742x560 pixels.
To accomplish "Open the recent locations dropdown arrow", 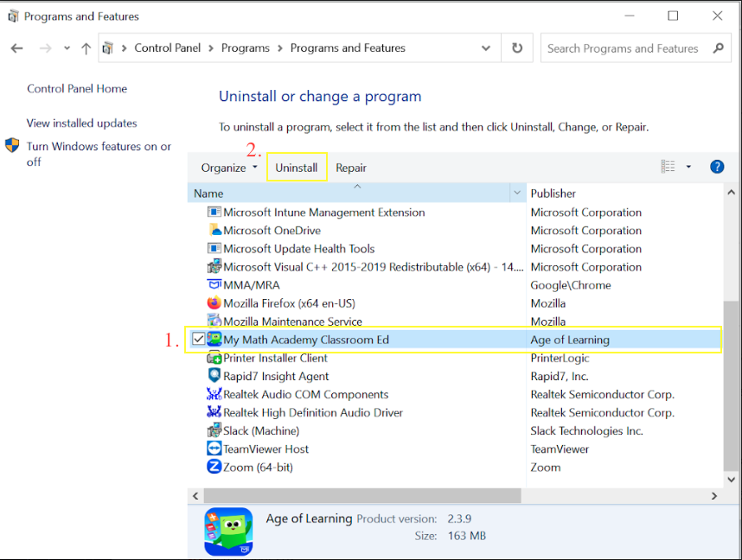I will 67,48.
